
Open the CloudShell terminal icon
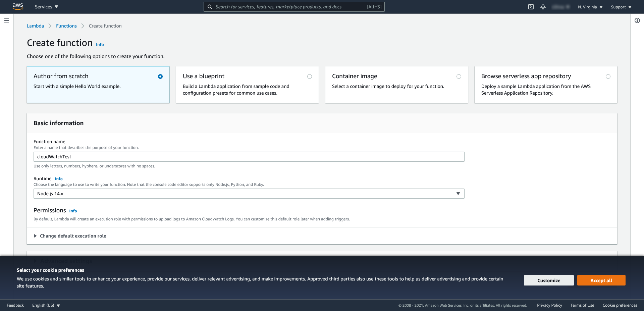531,7
